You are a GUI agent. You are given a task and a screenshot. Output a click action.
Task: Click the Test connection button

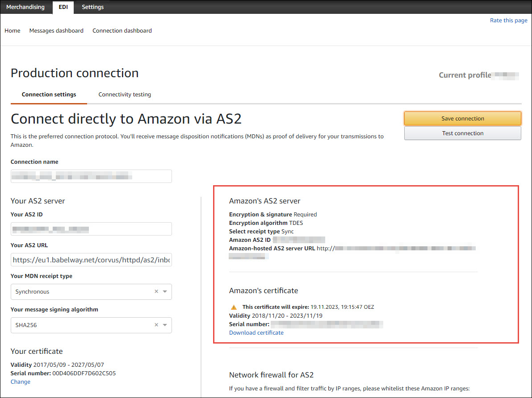click(x=462, y=133)
